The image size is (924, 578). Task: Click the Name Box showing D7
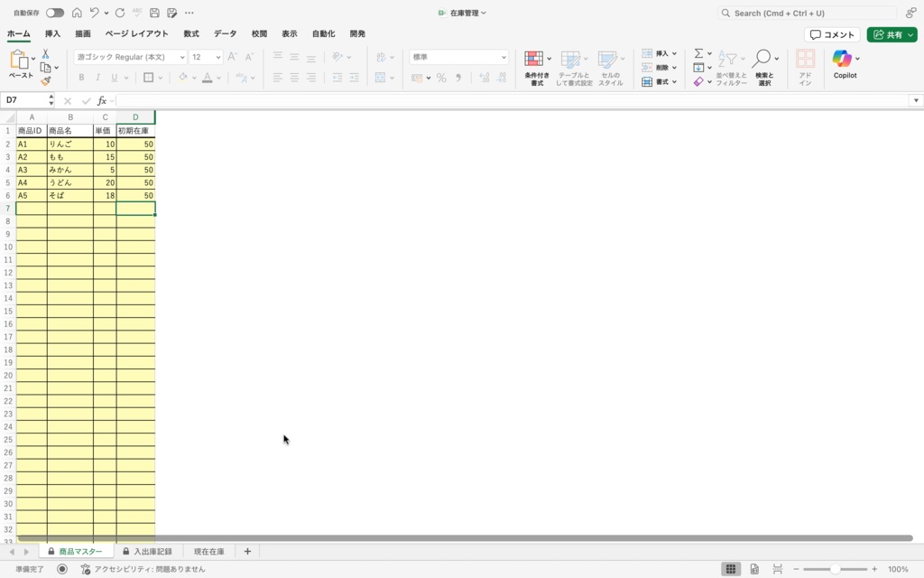point(26,100)
